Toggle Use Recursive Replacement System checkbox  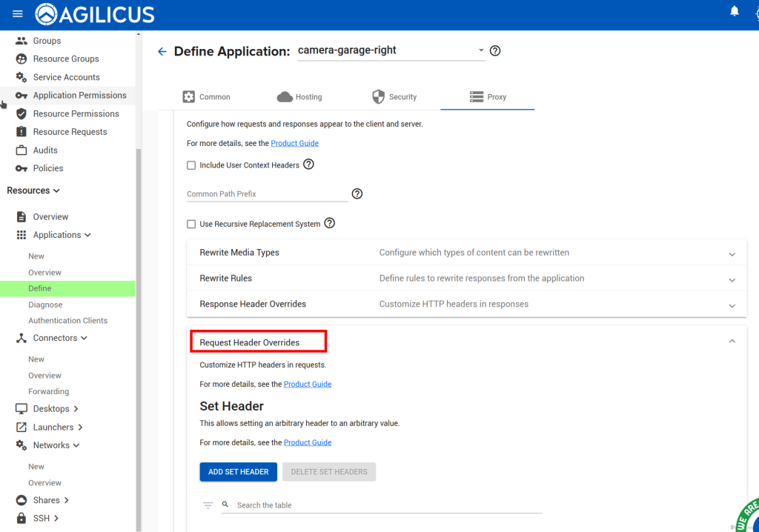tap(191, 224)
